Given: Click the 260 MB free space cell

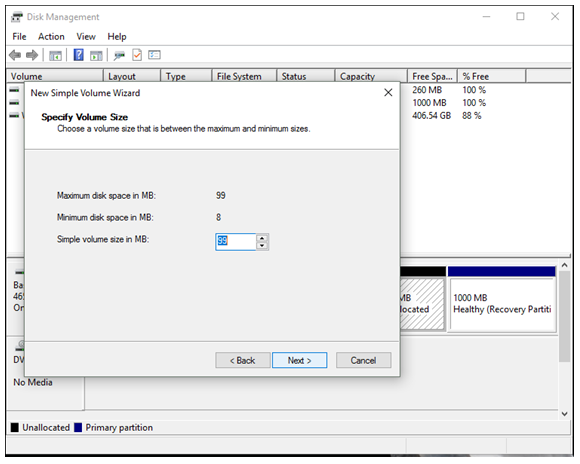Looking at the screenshot, I should pos(427,90).
